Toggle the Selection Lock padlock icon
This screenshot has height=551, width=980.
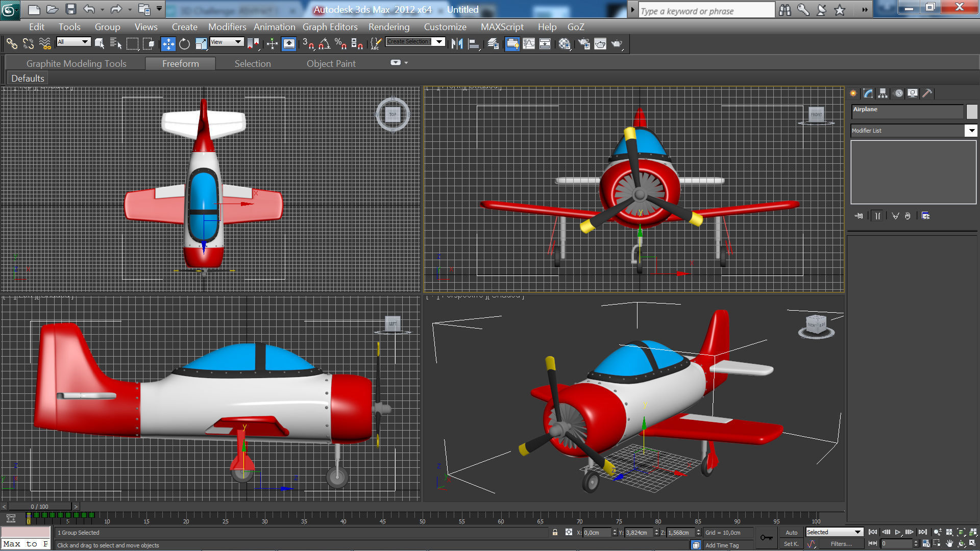(555, 533)
